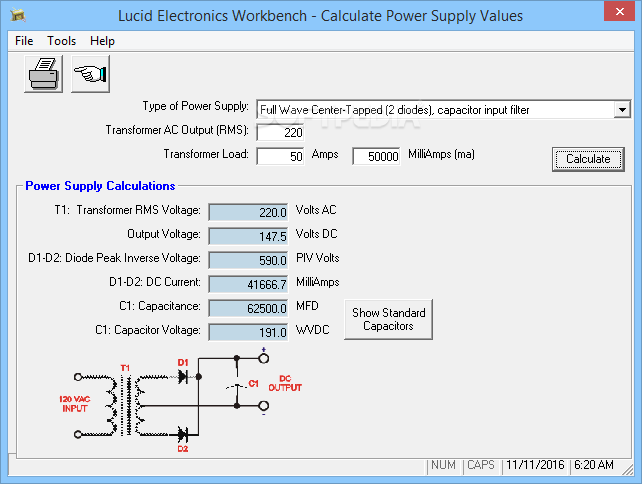Open the Tools menu
642x484 pixels.
61,41
